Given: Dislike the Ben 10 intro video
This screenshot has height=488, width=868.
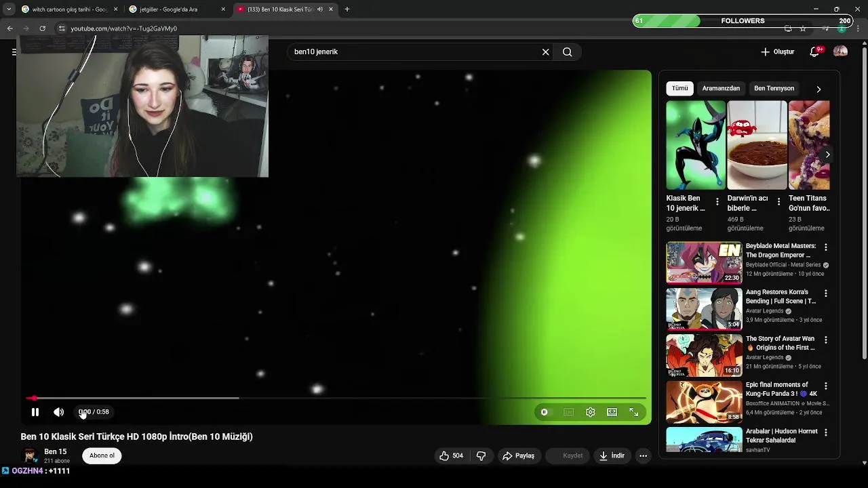Looking at the screenshot, I should [x=481, y=455].
